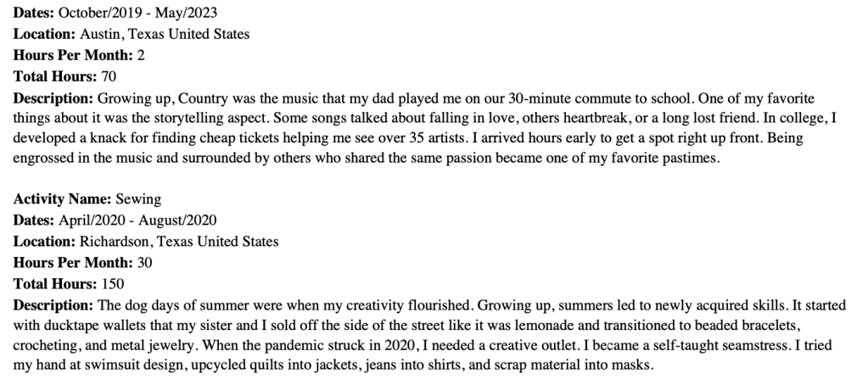
Task: Click the "Hours Per Month:" label showing 30
Action: tap(74, 261)
